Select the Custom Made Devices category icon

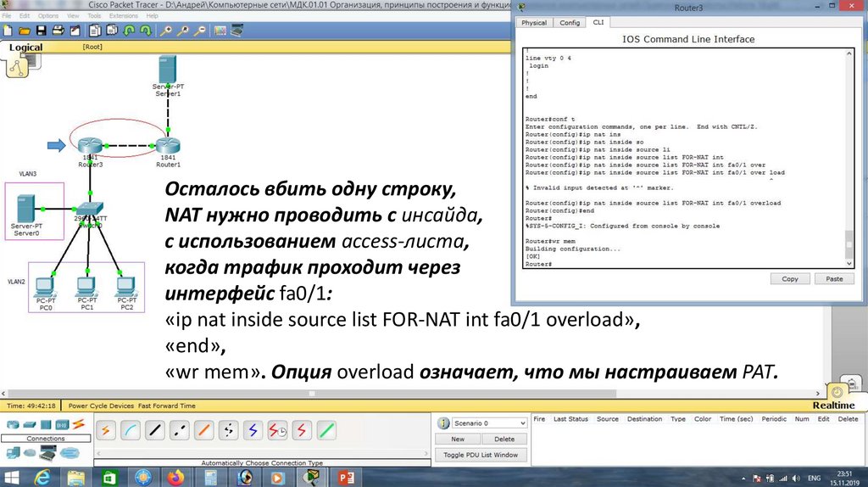(x=48, y=454)
